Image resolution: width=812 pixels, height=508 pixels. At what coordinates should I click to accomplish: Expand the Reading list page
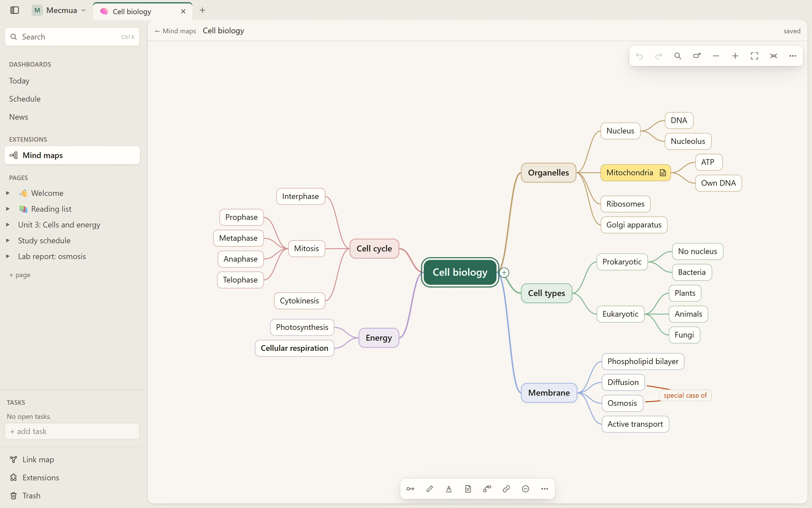point(8,209)
